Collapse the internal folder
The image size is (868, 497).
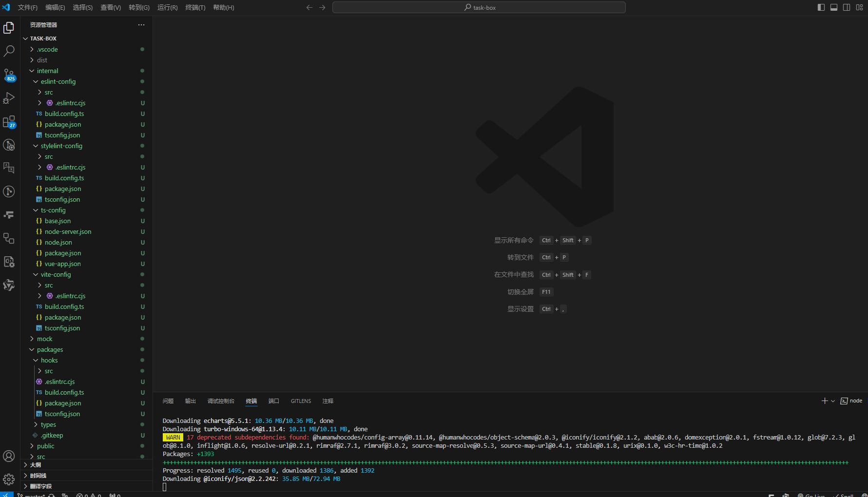pyautogui.click(x=87, y=71)
